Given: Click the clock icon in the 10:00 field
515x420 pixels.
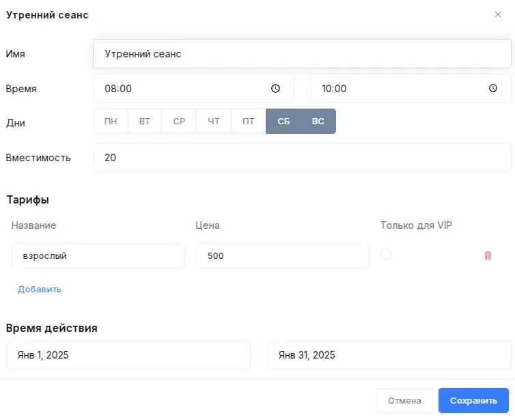Looking at the screenshot, I should click(x=492, y=89).
